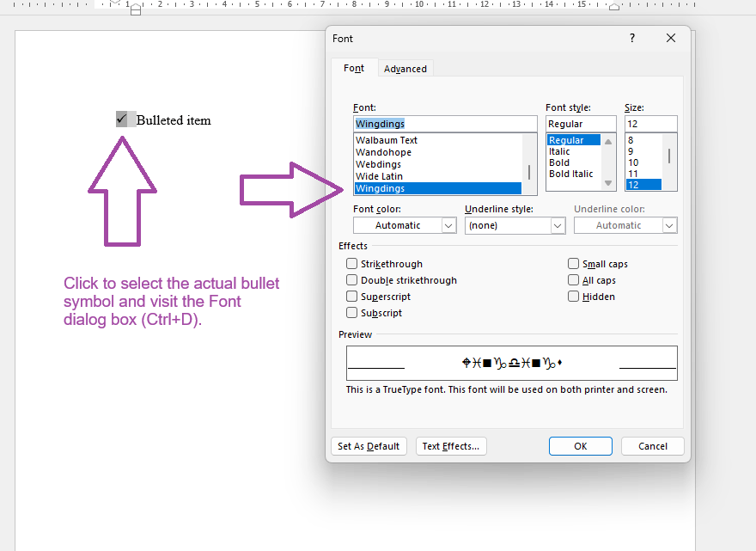Click the right indent marker on ruler
Screen dimensions: 756x551
tap(614, 7)
